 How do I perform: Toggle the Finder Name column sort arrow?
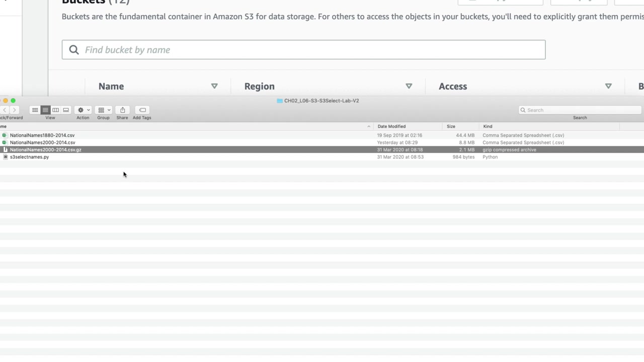(x=369, y=127)
